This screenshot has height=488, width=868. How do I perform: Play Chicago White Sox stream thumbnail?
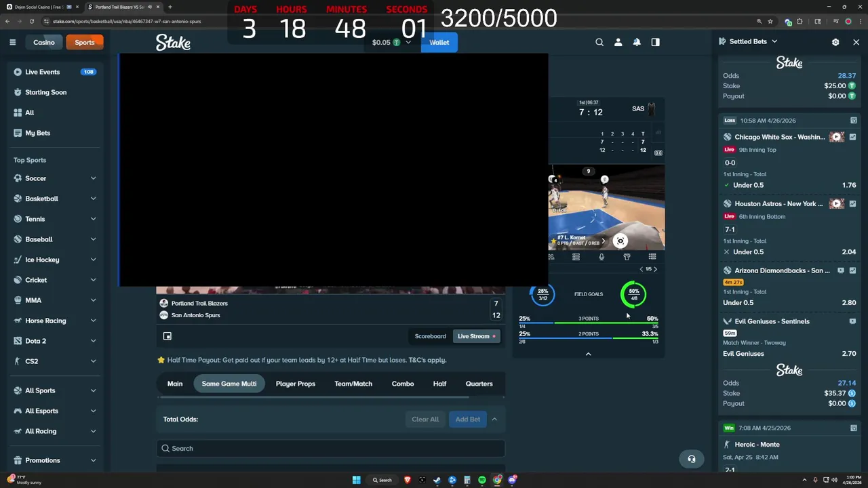(836, 137)
